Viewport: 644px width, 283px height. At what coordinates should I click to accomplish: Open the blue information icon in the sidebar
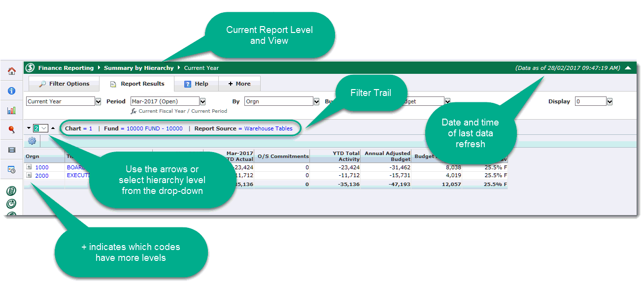click(12, 91)
